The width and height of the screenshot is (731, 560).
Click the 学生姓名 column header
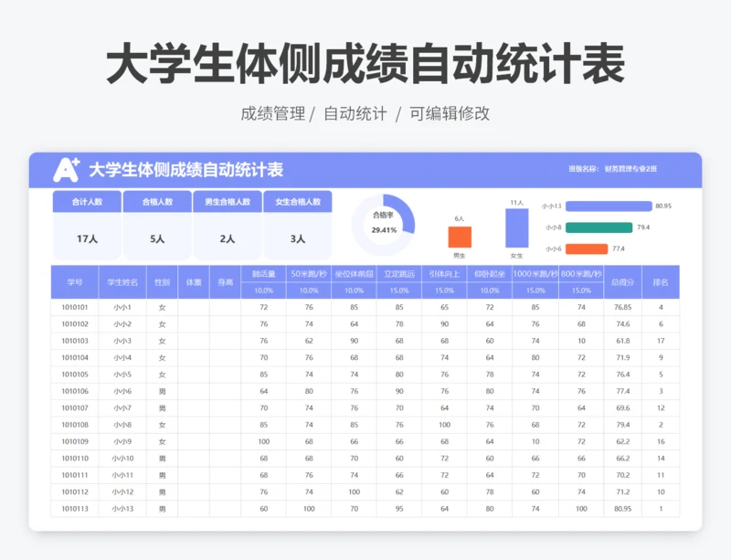(122, 282)
